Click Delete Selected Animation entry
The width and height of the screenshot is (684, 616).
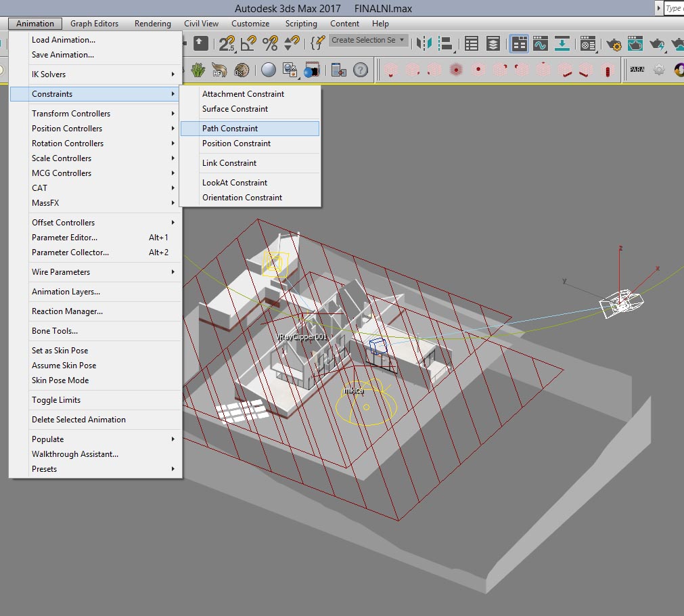coord(94,420)
